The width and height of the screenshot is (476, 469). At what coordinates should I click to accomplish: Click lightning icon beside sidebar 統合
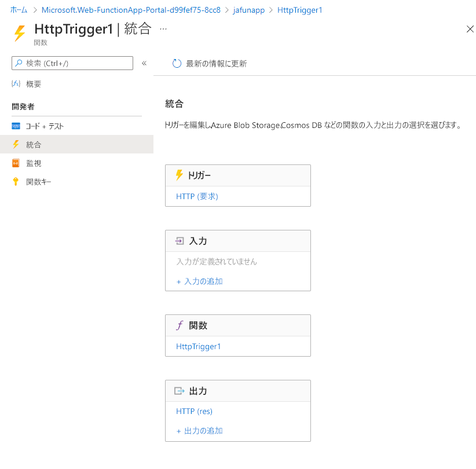pyautogui.click(x=16, y=144)
